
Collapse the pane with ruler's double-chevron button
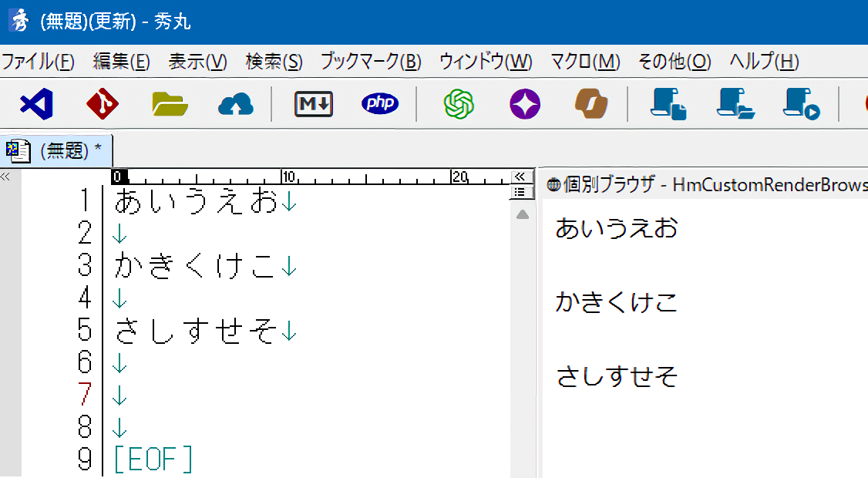click(520, 177)
